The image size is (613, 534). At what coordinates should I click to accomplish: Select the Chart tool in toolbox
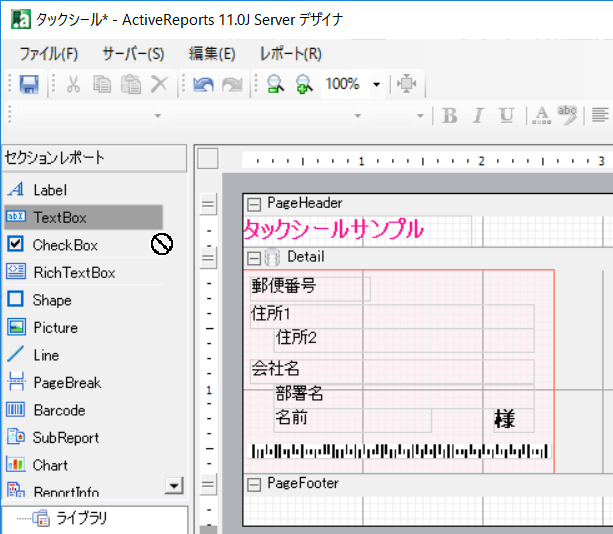click(50, 465)
